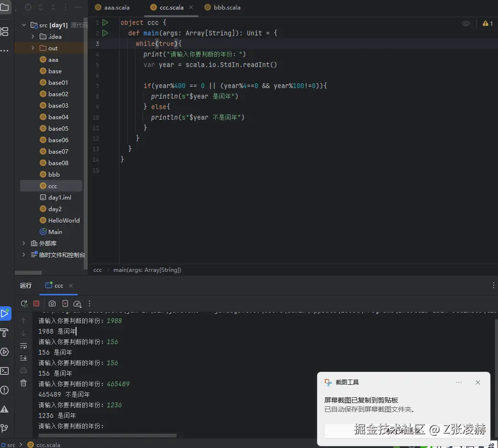
Task: Close the ccc run tab
Action: 71,286
